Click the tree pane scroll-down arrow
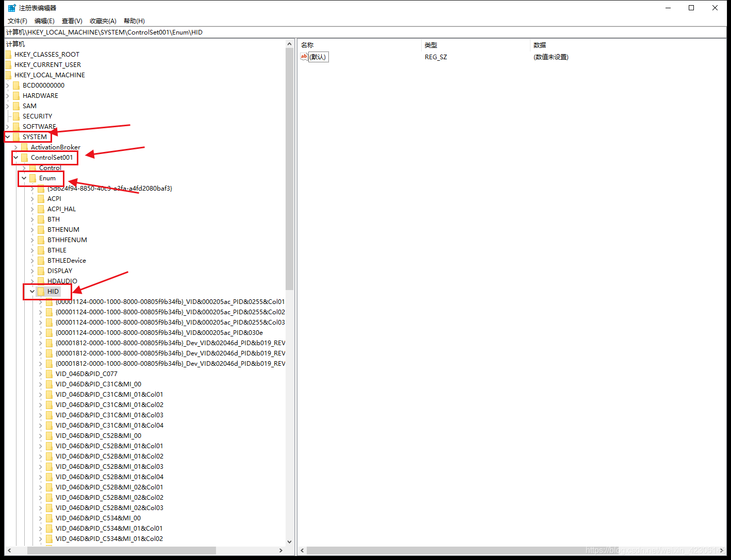 289,541
